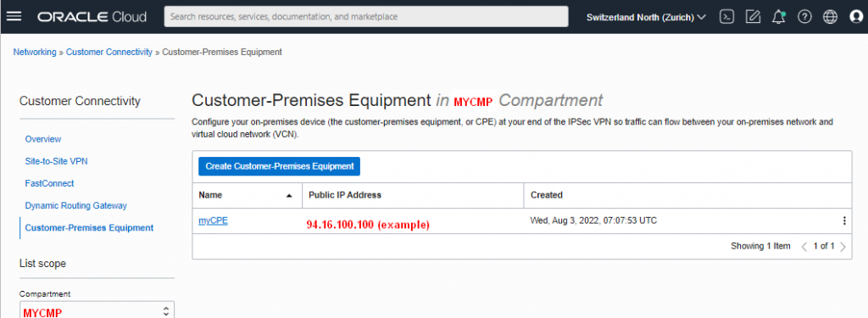Open the announcements edit-note icon
This screenshot has height=318, width=868.
753,17
